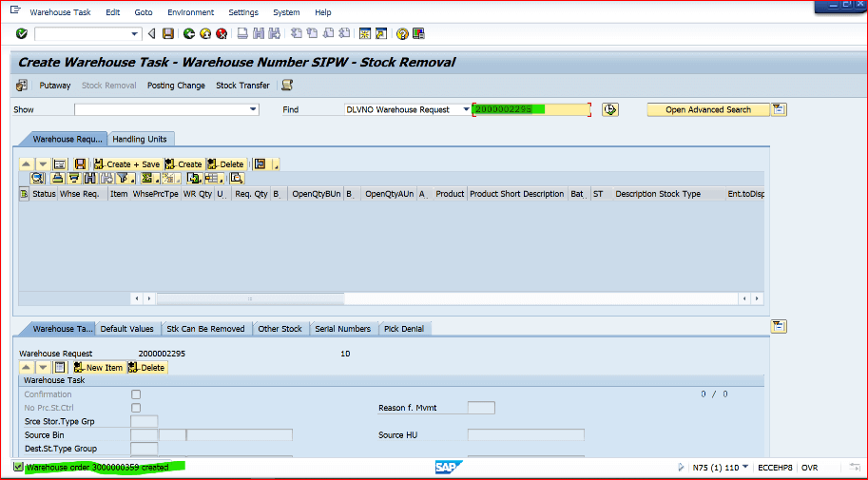Viewport: 868px width, 480px height.
Task: Click the New Item button
Action: click(x=98, y=367)
